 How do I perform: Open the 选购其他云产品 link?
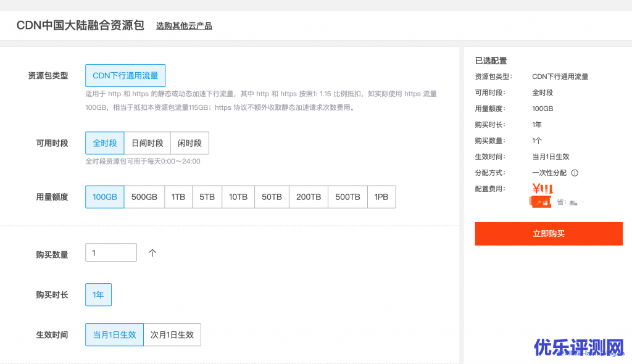coord(184,26)
